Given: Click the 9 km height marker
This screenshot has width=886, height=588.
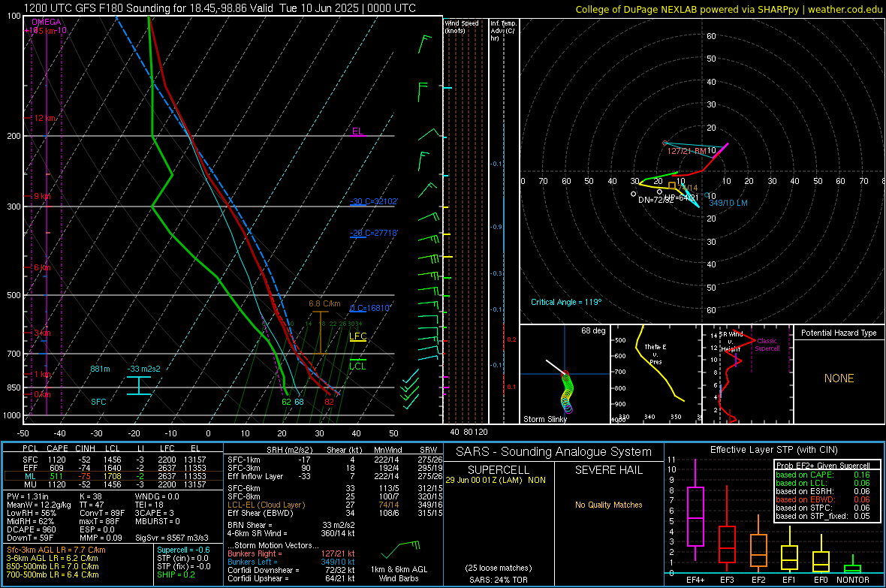Looking at the screenshot, I should (42, 196).
